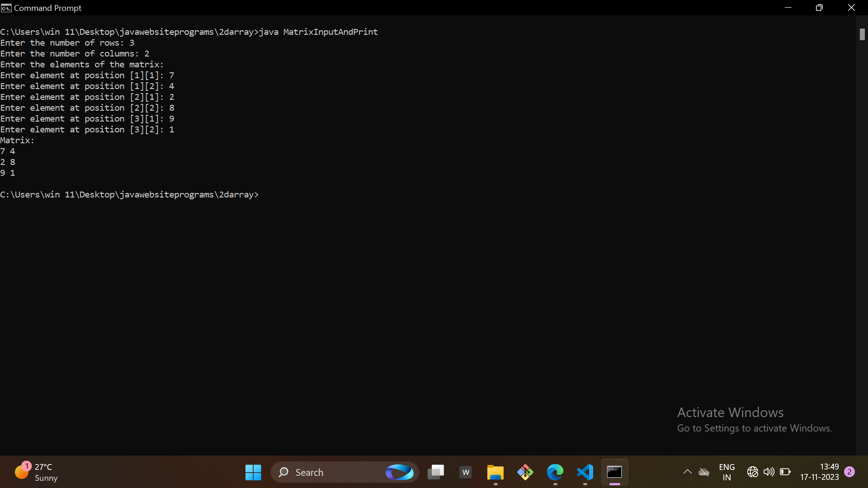Image resolution: width=868 pixels, height=488 pixels.
Task: Click the Command Prompt title bar icon
Action: point(6,8)
